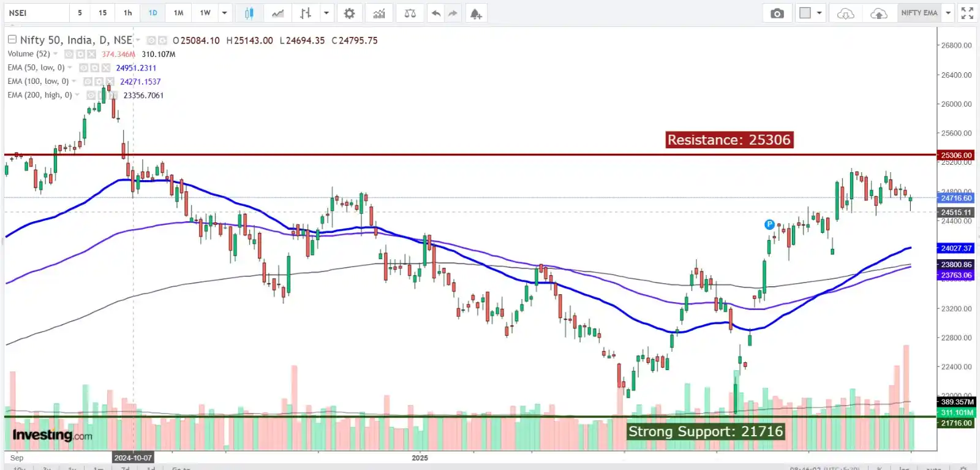This screenshot has width=980, height=470.
Task: Open chart settings gear icon
Action: [349, 13]
